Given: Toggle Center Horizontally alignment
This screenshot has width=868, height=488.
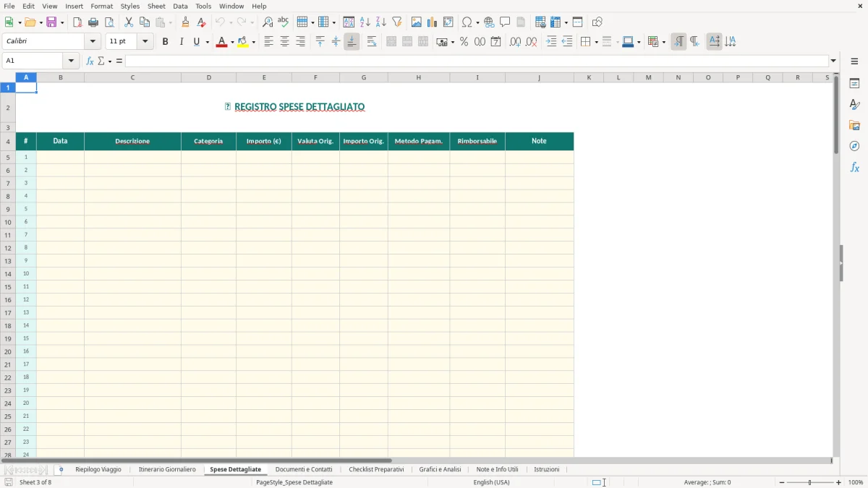Looking at the screenshot, I should point(284,42).
